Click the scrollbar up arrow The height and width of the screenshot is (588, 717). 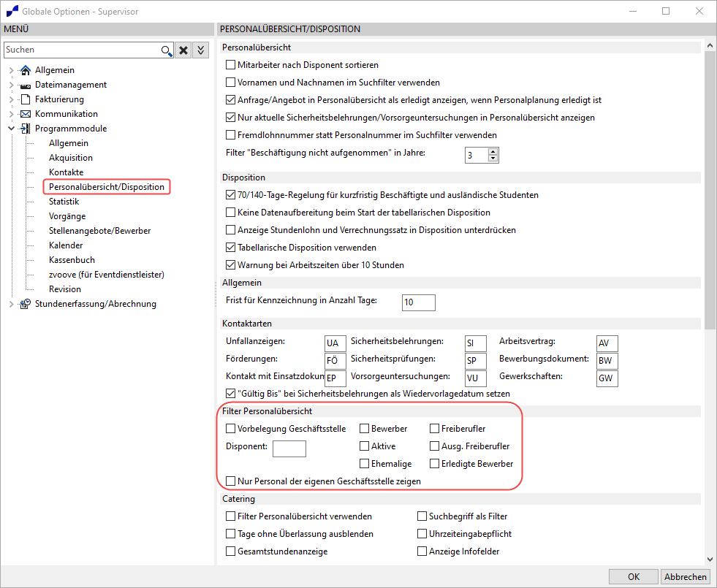[710, 46]
